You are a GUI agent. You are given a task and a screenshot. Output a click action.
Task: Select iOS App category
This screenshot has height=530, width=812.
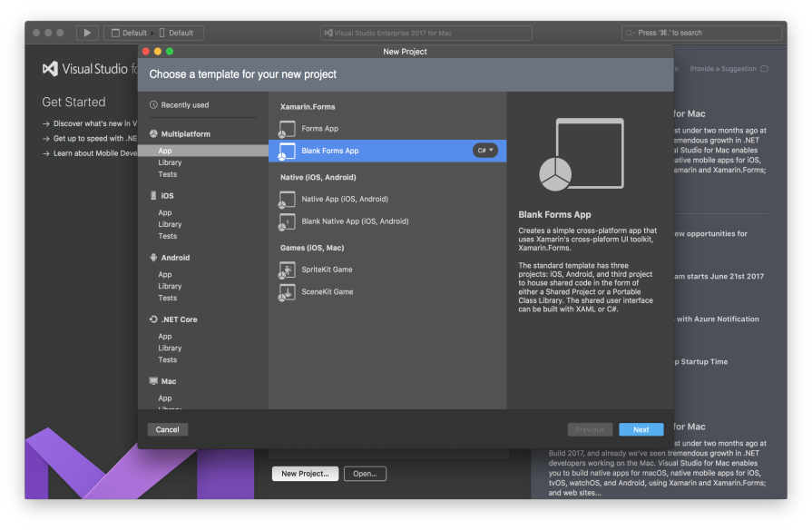[x=165, y=212]
